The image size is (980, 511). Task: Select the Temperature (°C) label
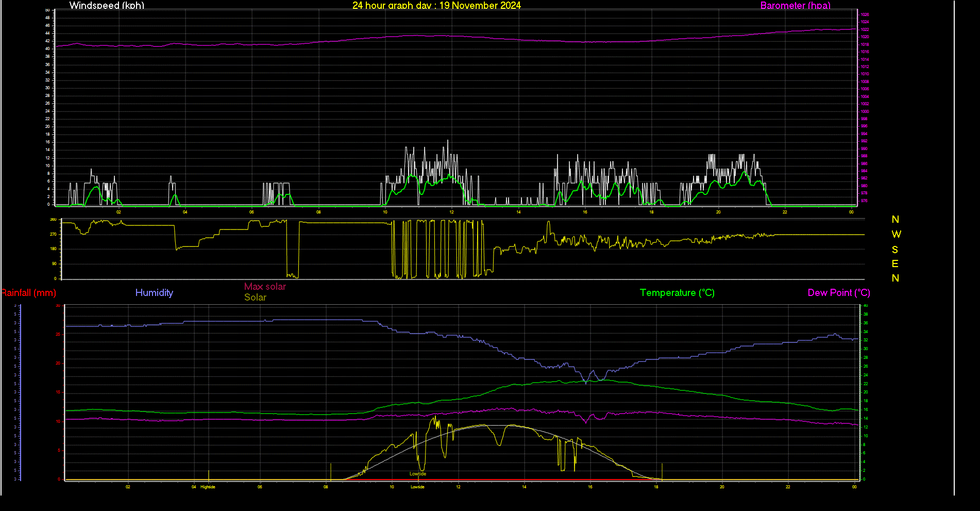point(677,292)
